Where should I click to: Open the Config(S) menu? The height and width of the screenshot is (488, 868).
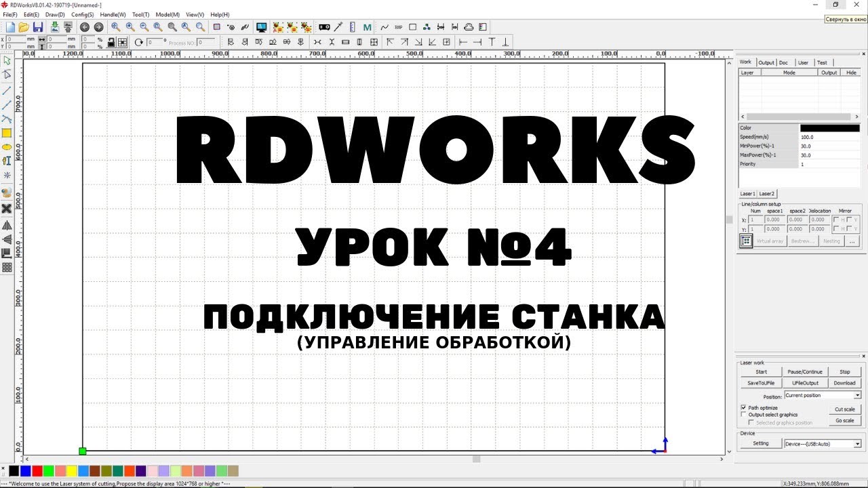click(82, 14)
